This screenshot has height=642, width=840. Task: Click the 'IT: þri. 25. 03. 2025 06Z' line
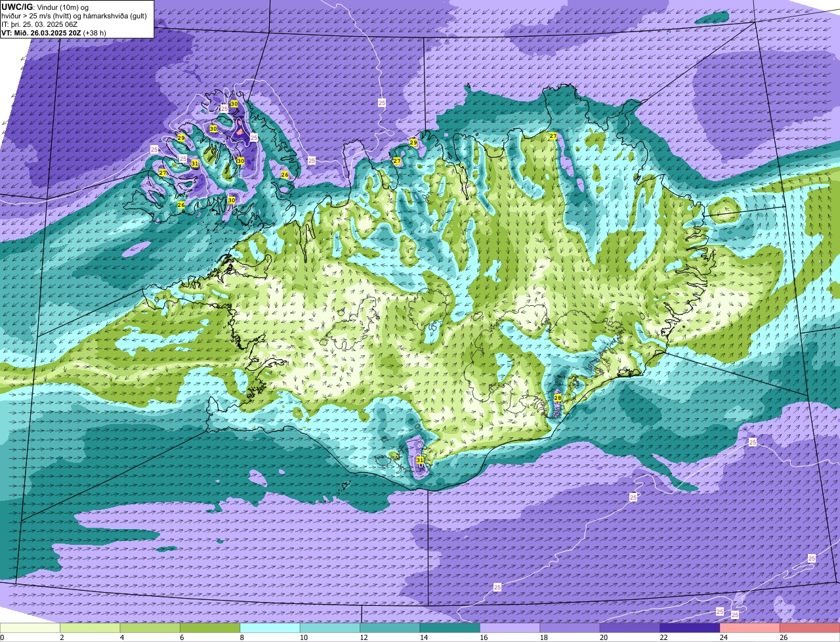pos(39,24)
